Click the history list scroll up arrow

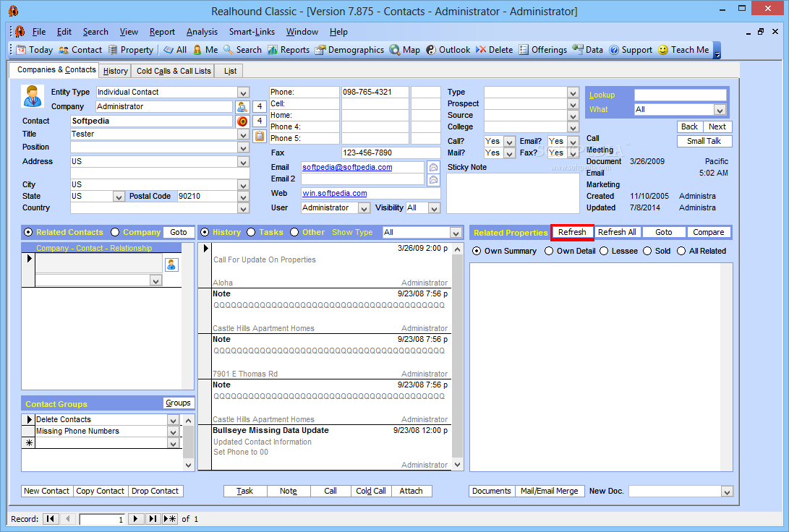click(457, 249)
